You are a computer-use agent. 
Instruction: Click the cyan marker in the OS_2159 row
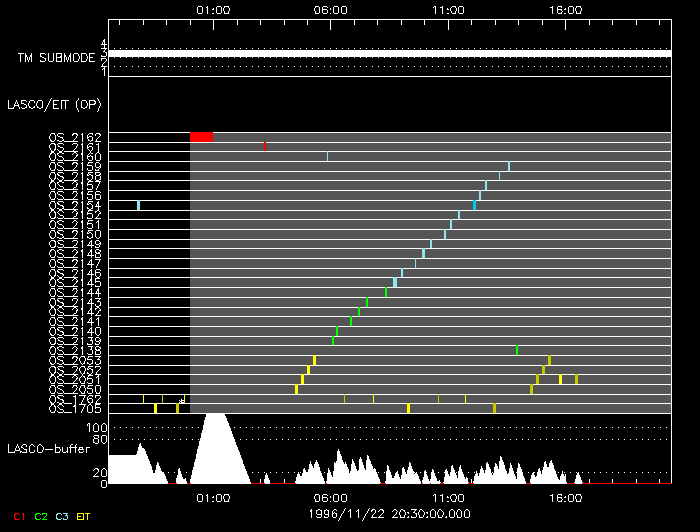[x=509, y=166]
